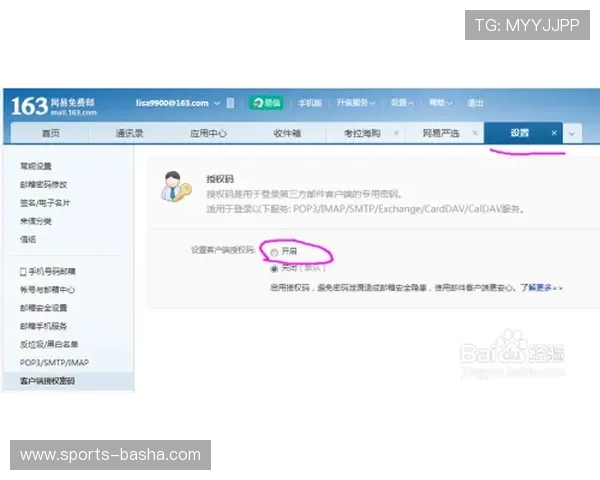Click the authorization code user key icon
The image size is (600, 480).
click(x=176, y=186)
